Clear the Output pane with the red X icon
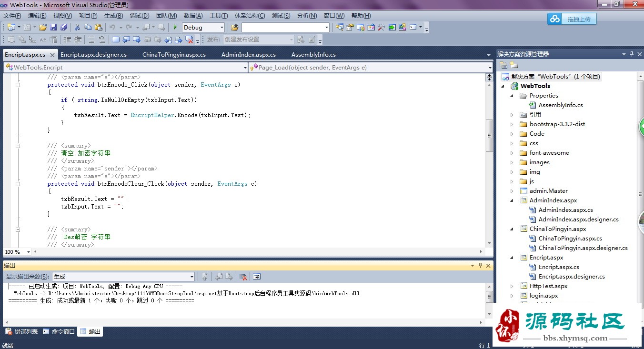The image size is (644, 349). pos(243,276)
